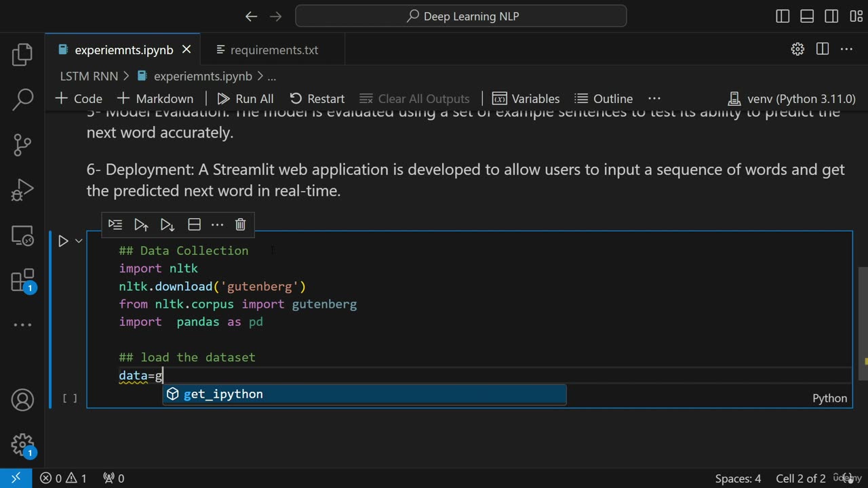
Task: Split the cell from cell toolbar
Action: tap(194, 224)
